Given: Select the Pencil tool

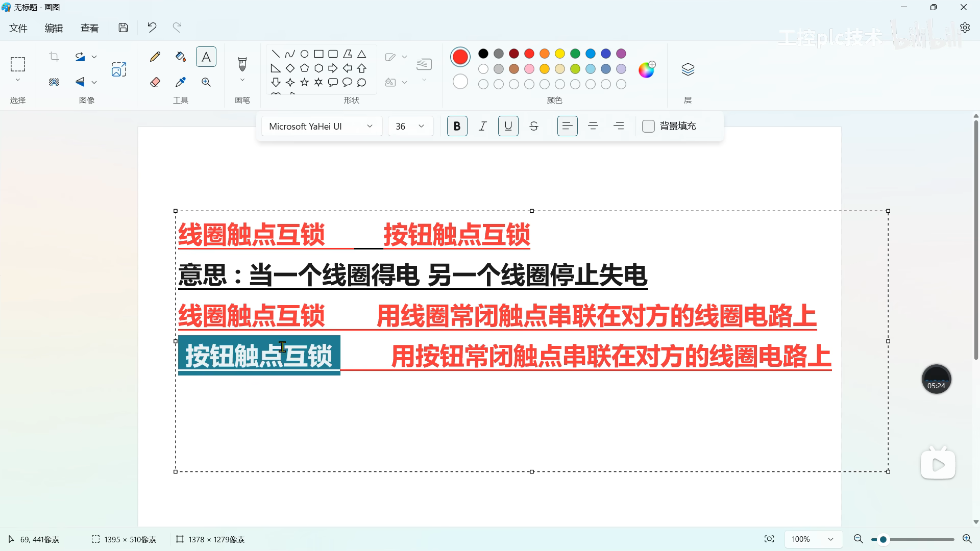Looking at the screenshot, I should pos(155,57).
